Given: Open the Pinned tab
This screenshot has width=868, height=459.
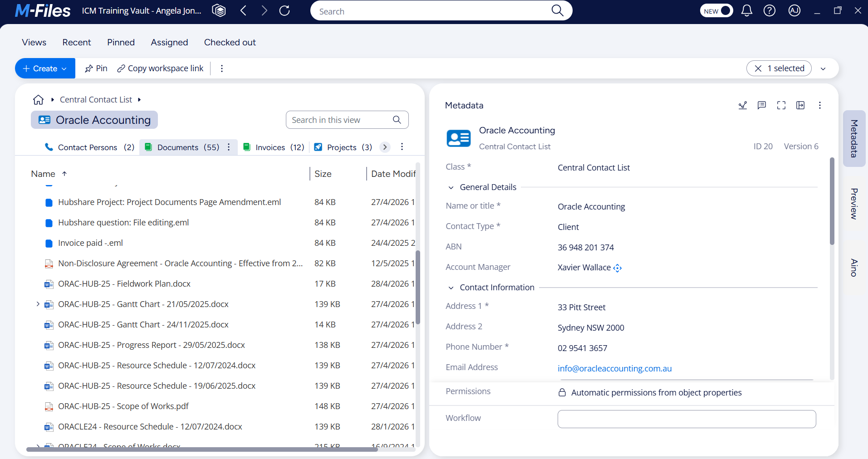Looking at the screenshot, I should pos(121,42).
